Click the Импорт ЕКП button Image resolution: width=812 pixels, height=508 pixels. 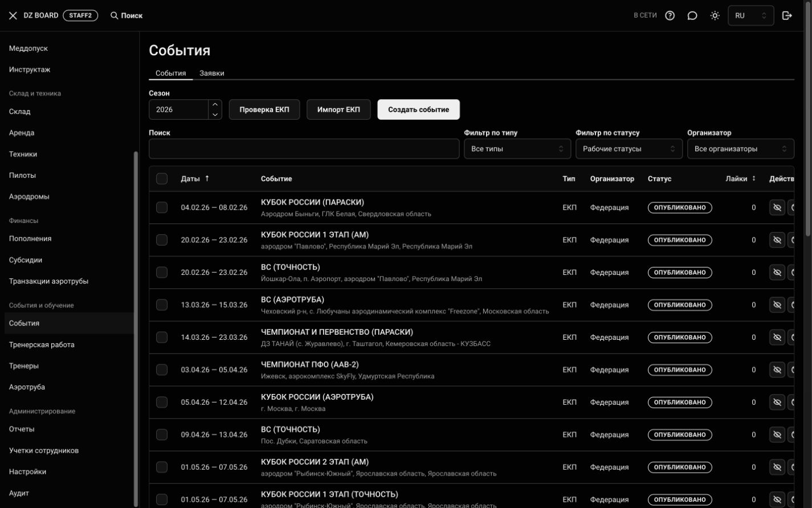tap(338, 109)
